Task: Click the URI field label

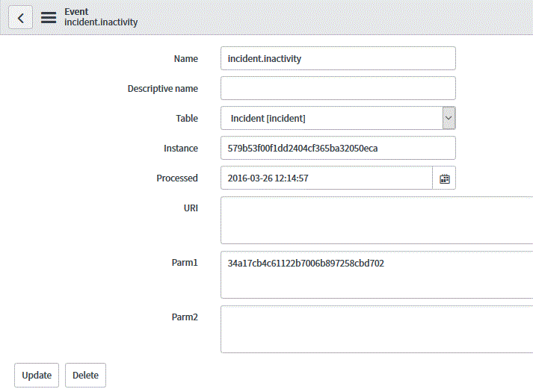Action: point(191,208)
